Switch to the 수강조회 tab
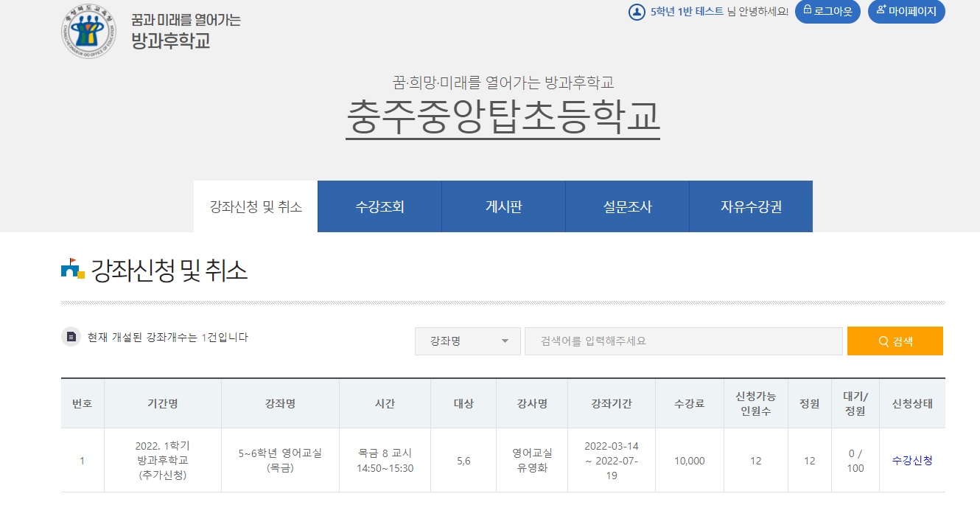The height and width of the screenshot is (519, 980). click(379, 206)
